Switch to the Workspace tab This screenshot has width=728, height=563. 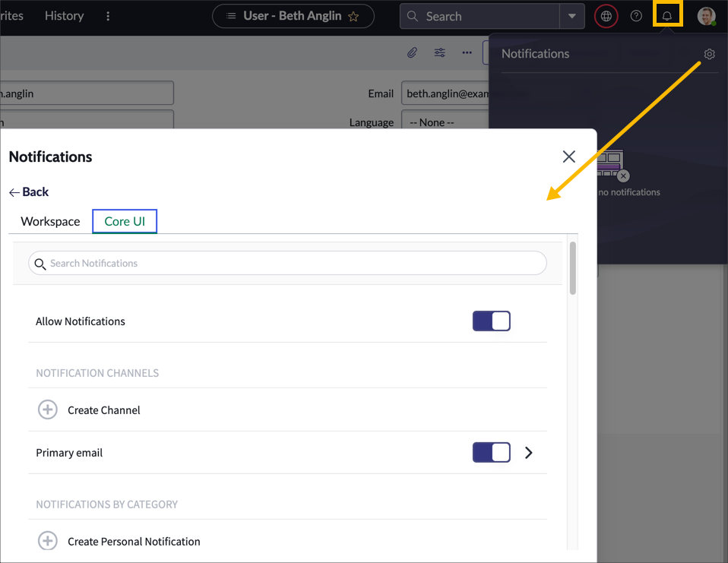(50, 222)
